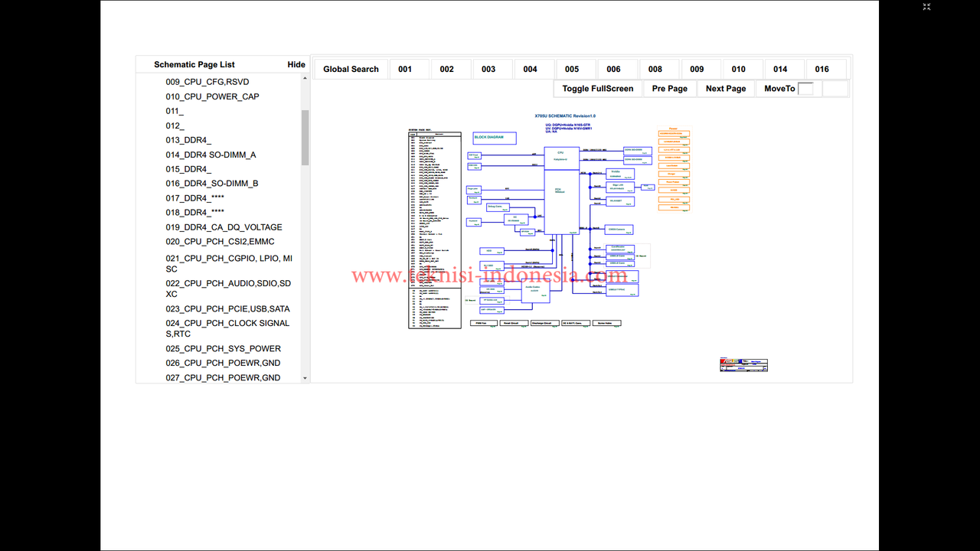
Task: Open the Global Search tab
Action: tap(351, 69)
